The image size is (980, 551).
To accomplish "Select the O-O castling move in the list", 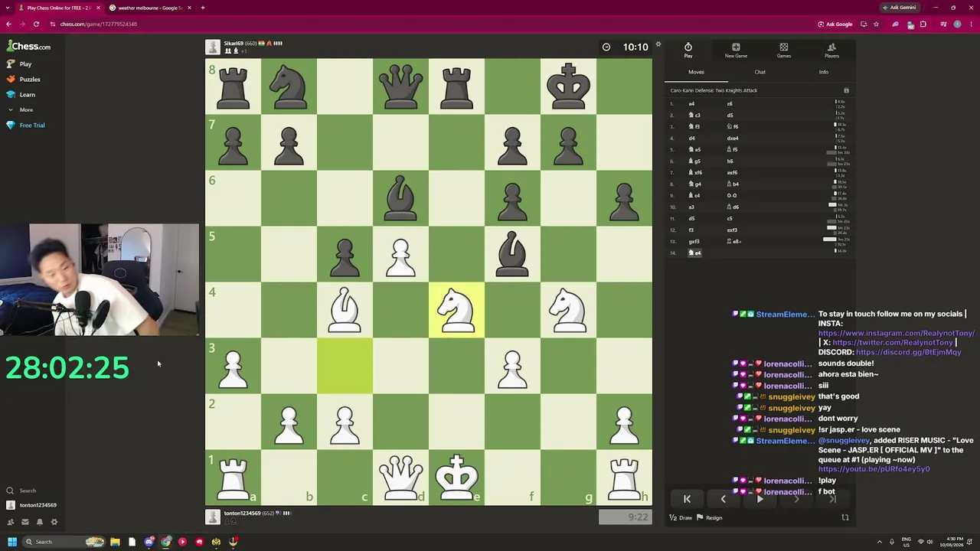I will click(x=732, y=196).
